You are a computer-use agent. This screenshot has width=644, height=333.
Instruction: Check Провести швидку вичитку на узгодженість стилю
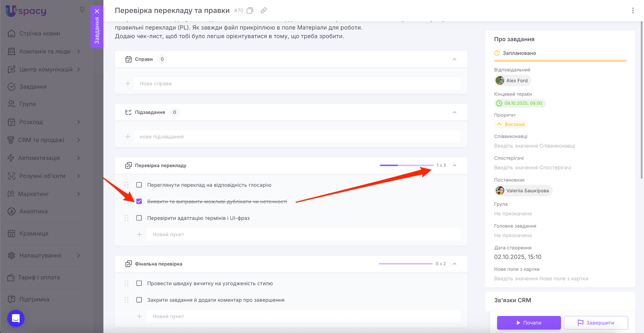click(139, 283)
